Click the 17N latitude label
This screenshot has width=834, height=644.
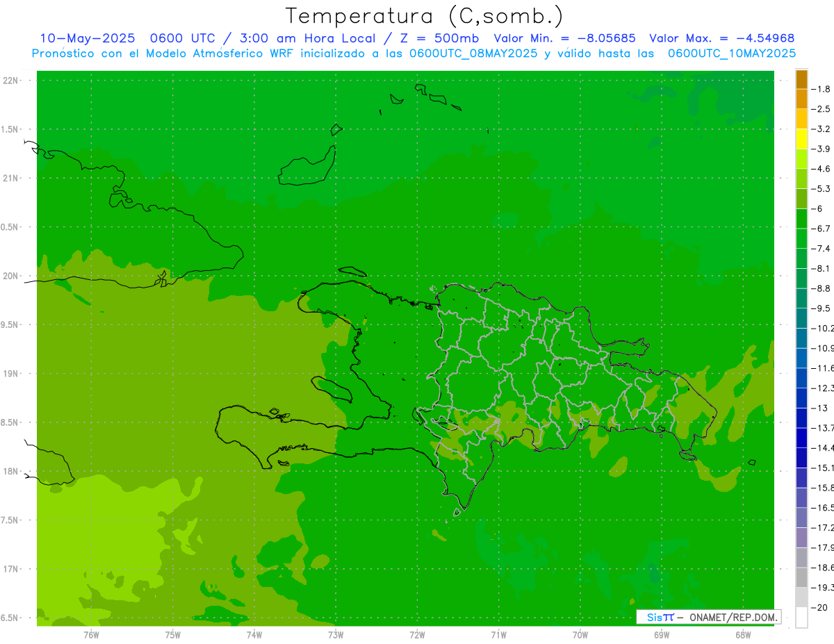pos(10,569)
